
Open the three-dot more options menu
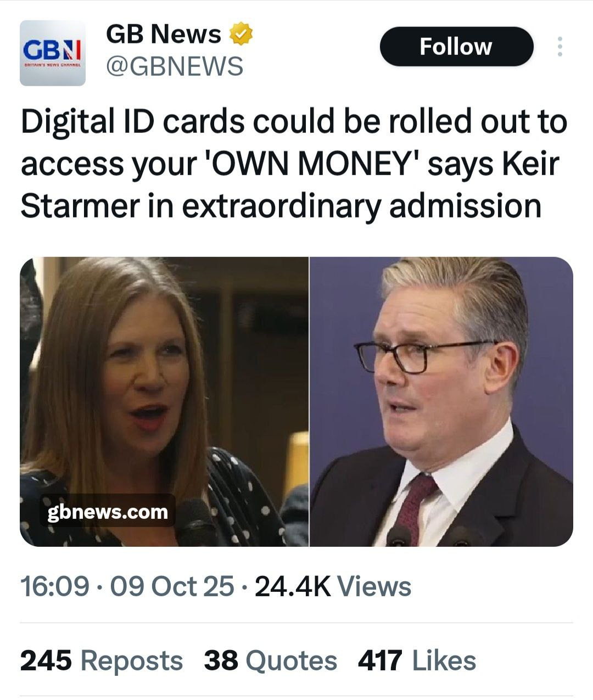pos(560,47)
